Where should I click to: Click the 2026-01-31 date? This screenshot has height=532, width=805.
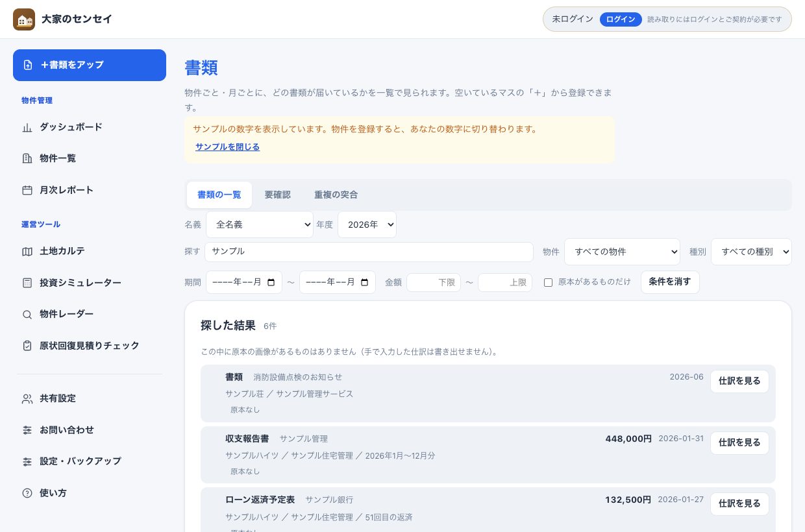tap(681, 439)
